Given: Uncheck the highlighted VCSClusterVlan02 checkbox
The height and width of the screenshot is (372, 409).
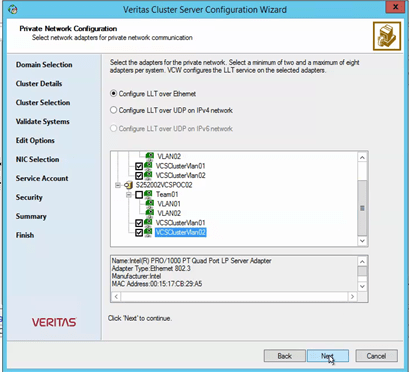Looking at the screenshot, I should click(139, 233).
